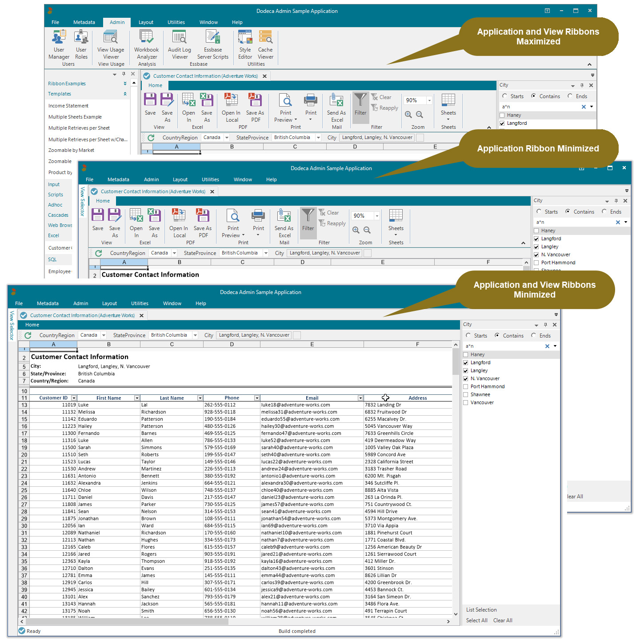The width and height of the screenshot is (644, 644).
Task: Open Cache Viewer in top window
Action: [265, 44]
